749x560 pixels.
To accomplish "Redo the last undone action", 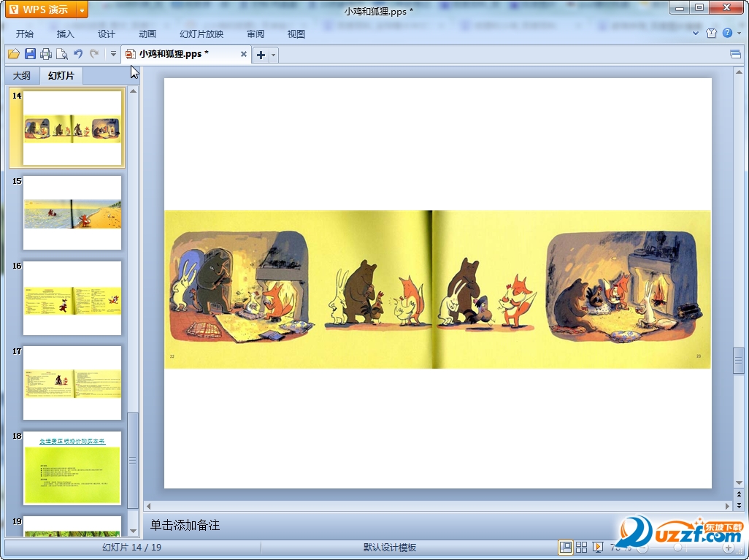I will [x=94, y=54].
